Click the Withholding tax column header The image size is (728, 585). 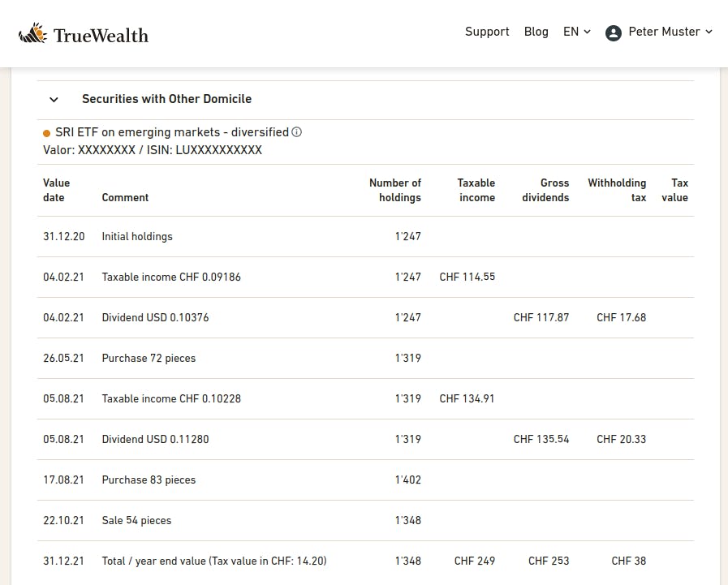tap(617, 190)
